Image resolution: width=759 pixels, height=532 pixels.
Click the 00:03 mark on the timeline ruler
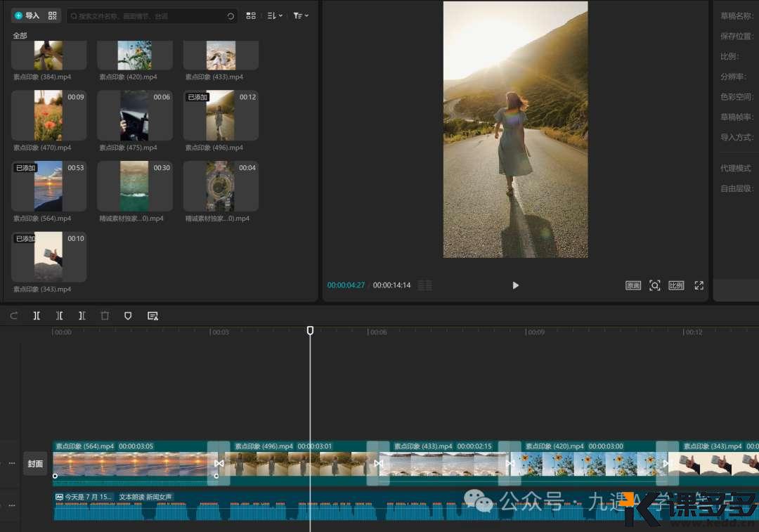(220, 332)
